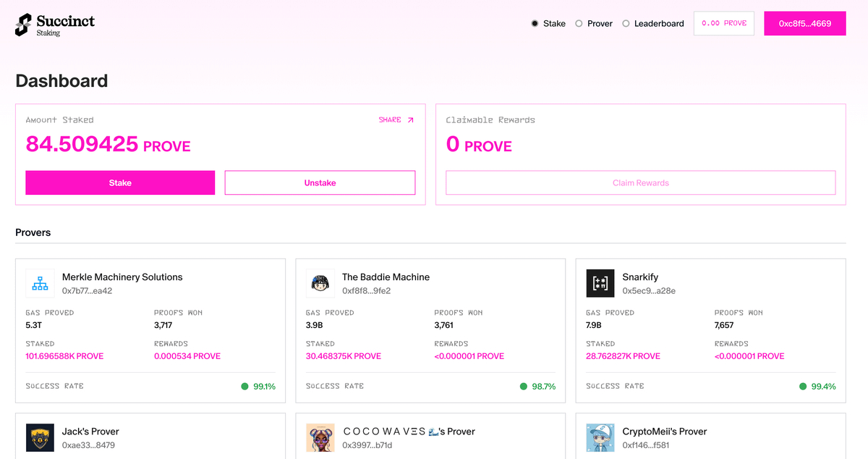Select the Stake radio option
Viewport: 868px width, 459px height.
pyautogui.click(x=535, y=23)
